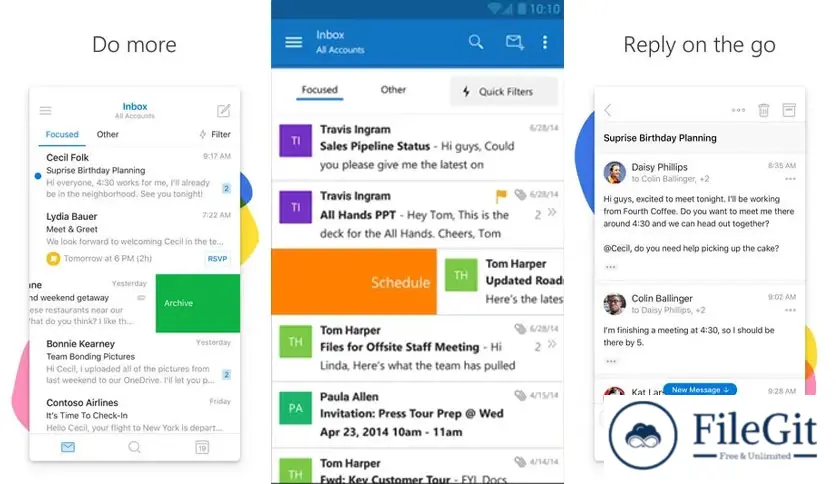836x484 pixels.
Task: Select Other tab in center Inbox
Action: (x=393, y=90)
